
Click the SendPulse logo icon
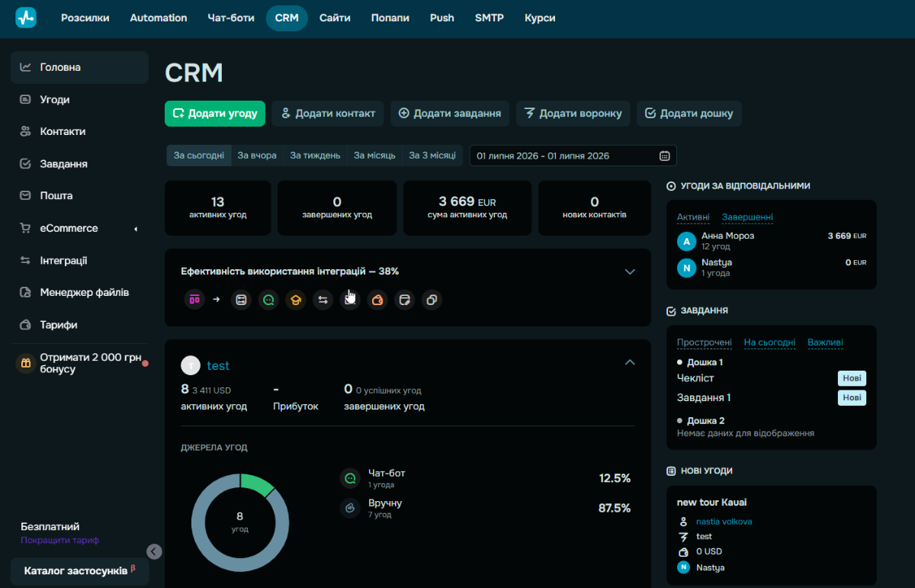tap(26, 18)
